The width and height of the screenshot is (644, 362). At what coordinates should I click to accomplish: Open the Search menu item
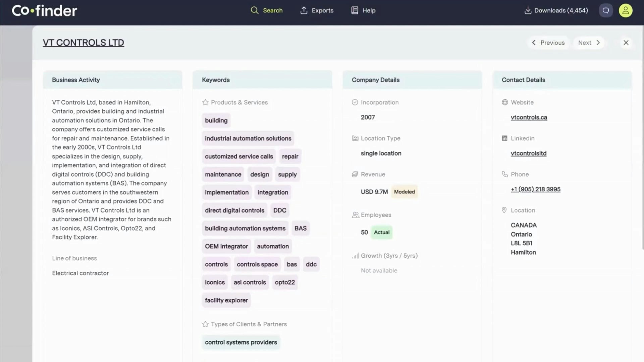[267, 10]
